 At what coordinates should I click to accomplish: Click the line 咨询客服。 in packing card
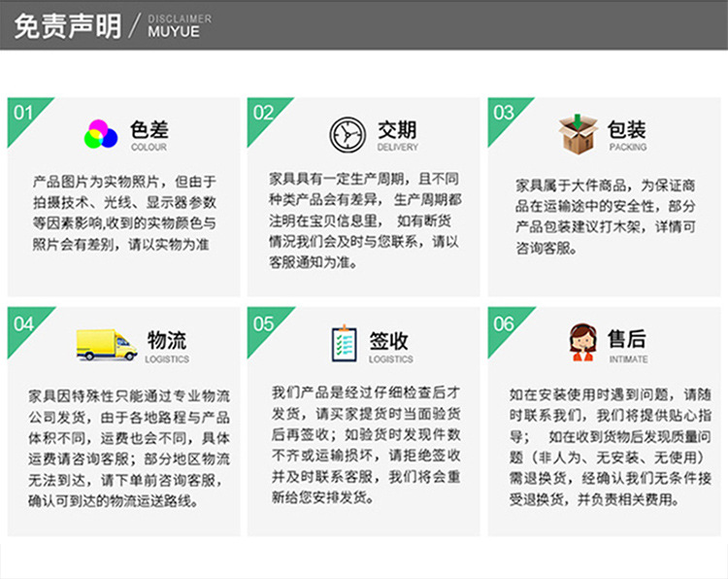tap(546, 248)
